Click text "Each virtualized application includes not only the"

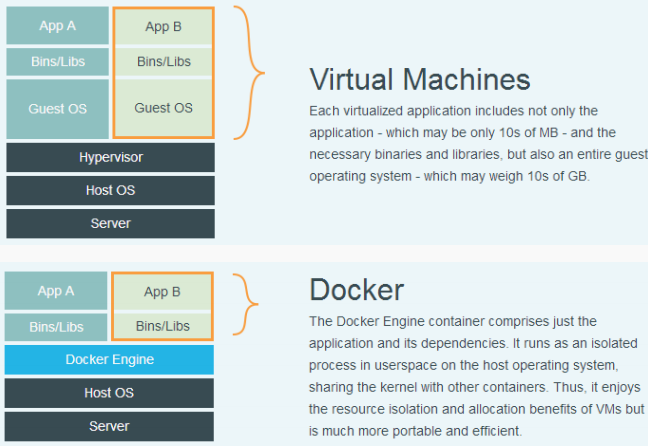coord(453,111)
